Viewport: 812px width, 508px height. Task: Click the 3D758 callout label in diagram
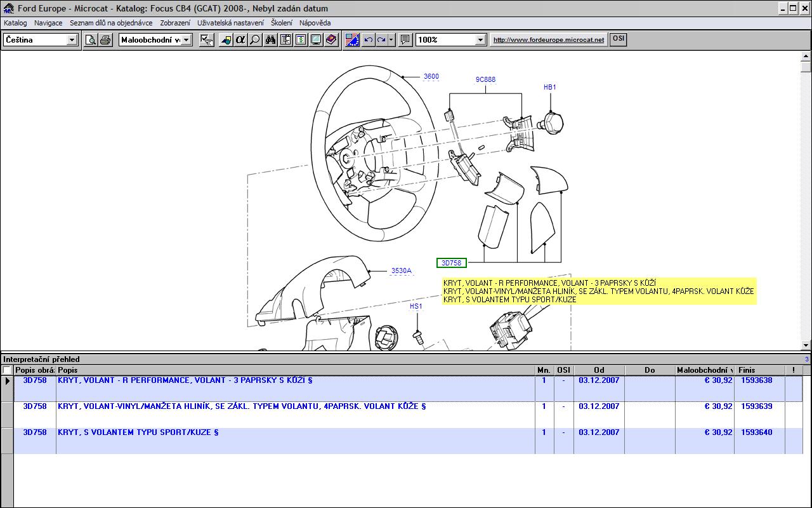(452, 263)
